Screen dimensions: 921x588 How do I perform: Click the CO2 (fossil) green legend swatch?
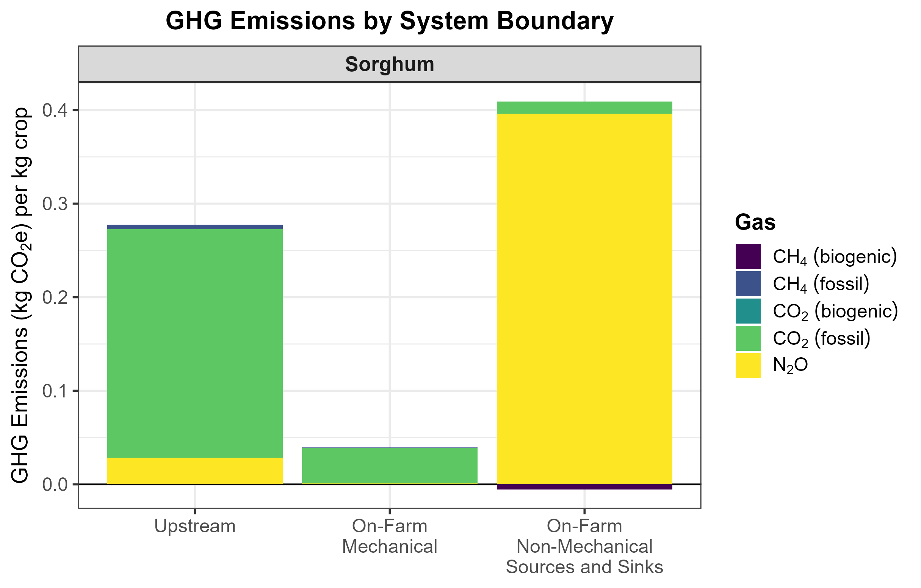point(748,338)
